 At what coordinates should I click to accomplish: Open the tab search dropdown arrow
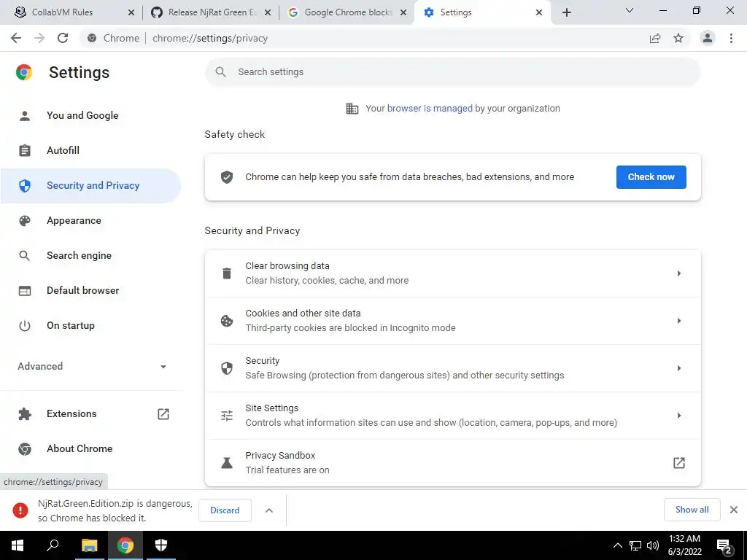pos(630,10)
